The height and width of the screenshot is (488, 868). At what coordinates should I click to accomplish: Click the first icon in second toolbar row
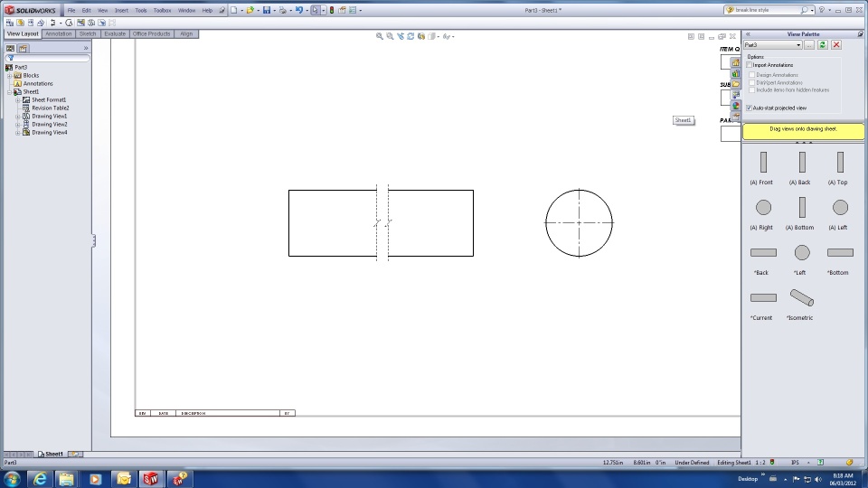click(9, 23)
